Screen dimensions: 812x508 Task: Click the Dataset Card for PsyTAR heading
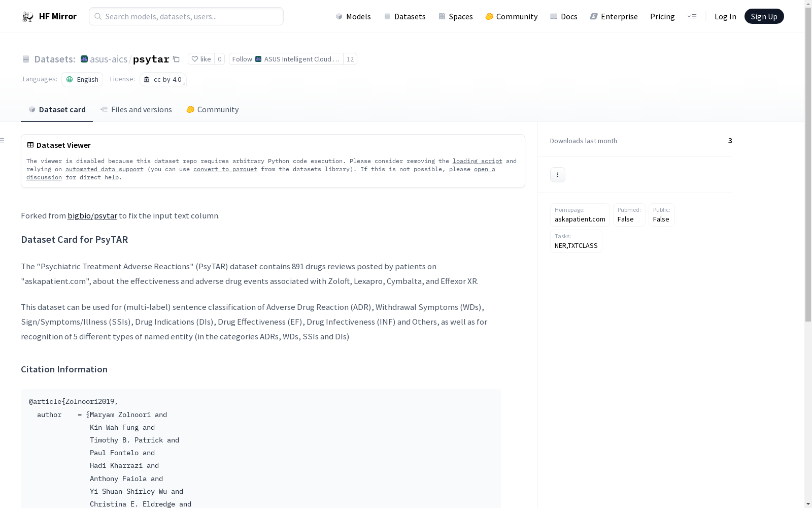pyautogui.click(x=74, y=239)
